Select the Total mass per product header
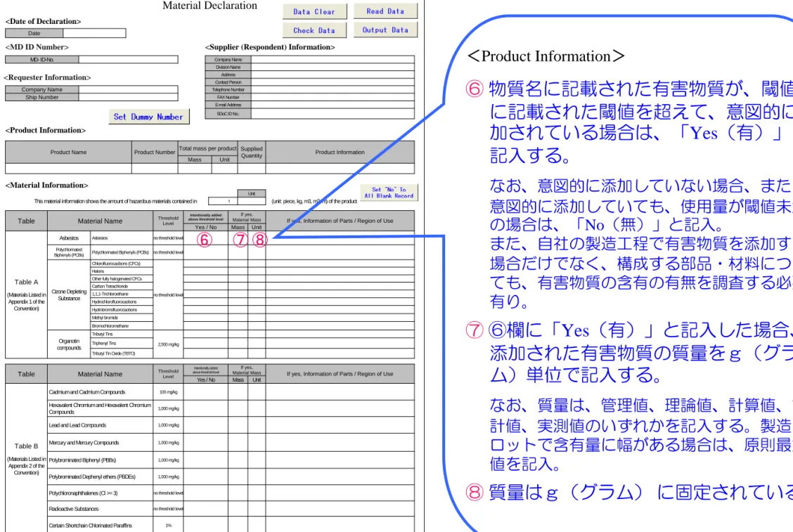 [x=208, y=149]
